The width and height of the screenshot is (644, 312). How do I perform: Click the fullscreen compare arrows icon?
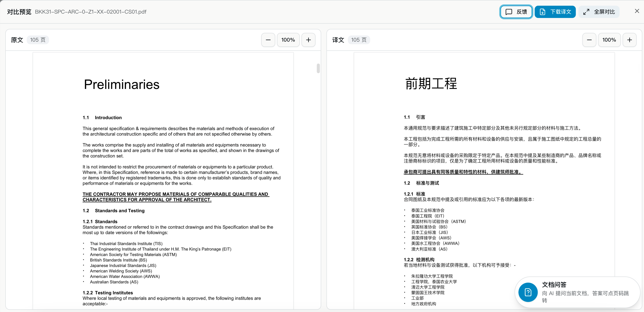586,12
